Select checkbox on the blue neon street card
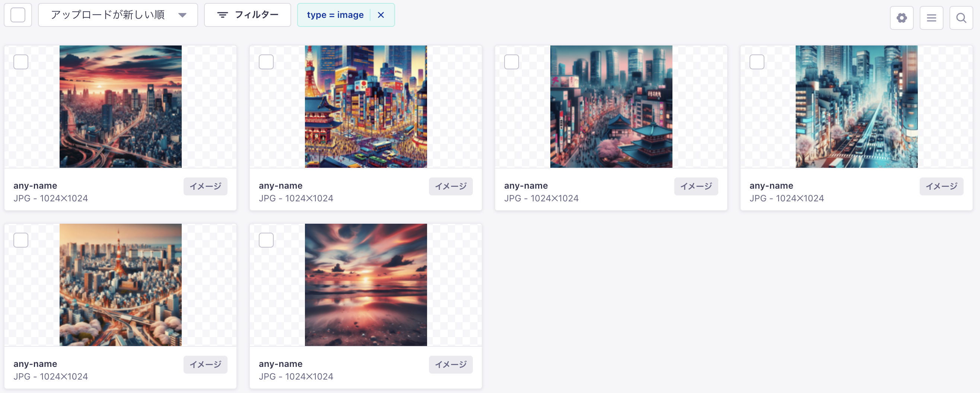The image size is (980, 393). 757,62
